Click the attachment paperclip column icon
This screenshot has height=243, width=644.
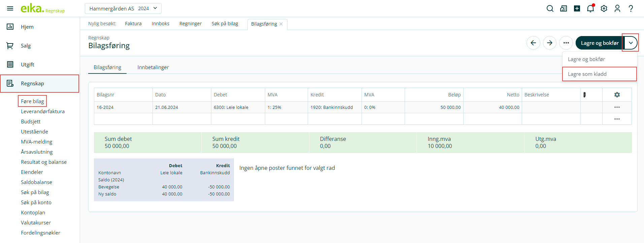click(x=584, y=95)
